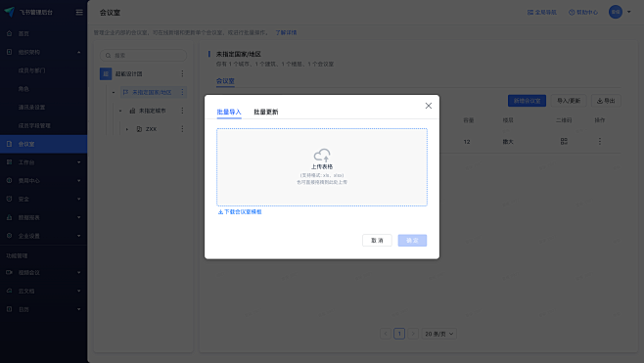Collapse the 组织架构 section arrow
Viewport: 644px width, 363px height.
point(79,52)
